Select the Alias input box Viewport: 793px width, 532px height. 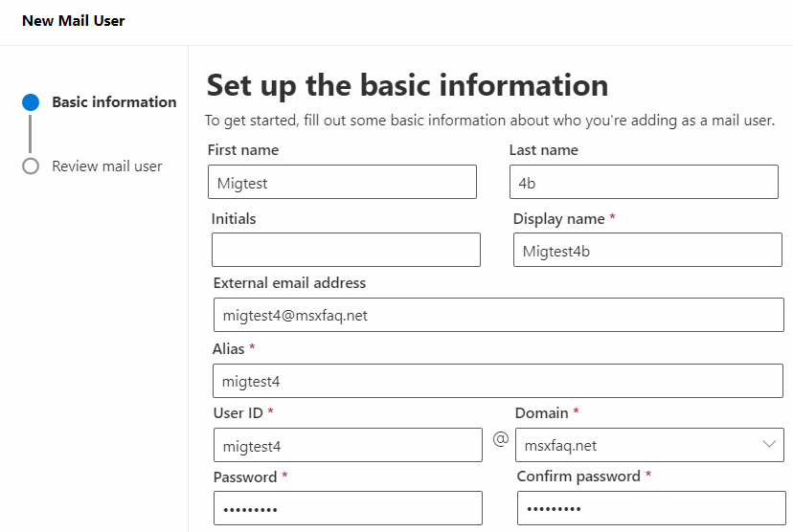point(498,381)
